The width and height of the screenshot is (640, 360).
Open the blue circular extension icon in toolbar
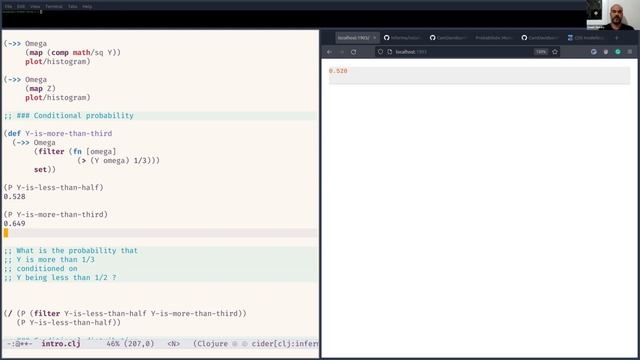(593, 52)
